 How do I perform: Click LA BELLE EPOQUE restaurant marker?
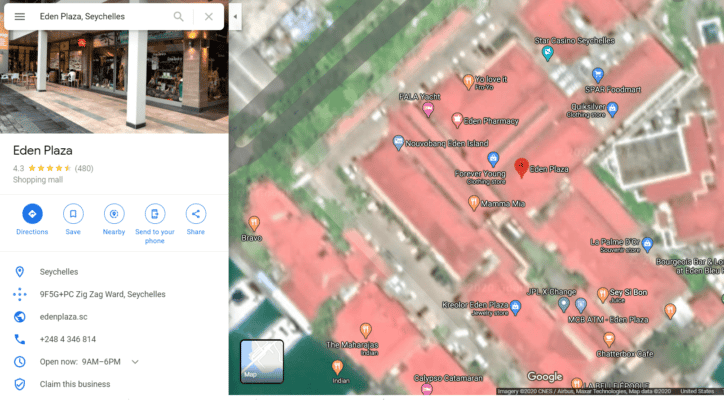576,383
